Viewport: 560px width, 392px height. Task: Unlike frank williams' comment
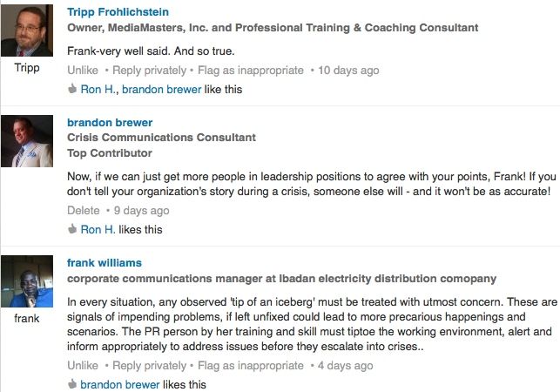83,365
